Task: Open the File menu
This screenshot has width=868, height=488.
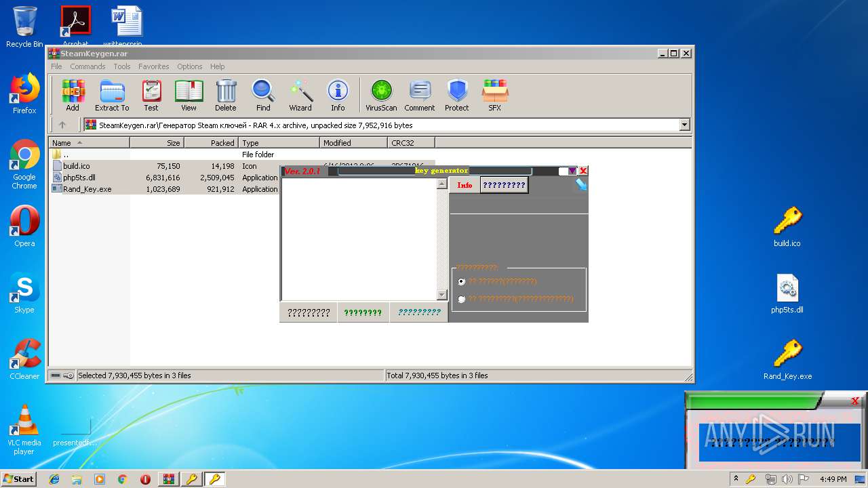Action: 56,66
